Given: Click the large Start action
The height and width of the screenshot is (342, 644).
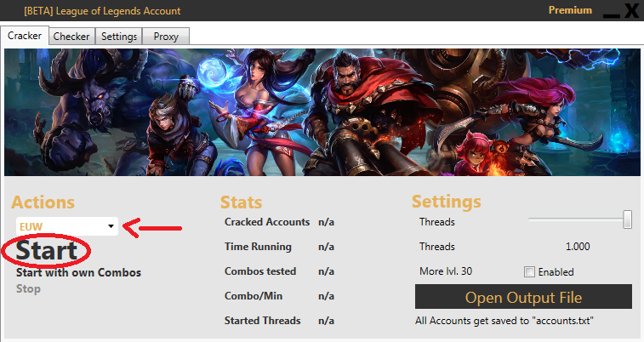Looking at the screenshot, I should pos(47,250).
